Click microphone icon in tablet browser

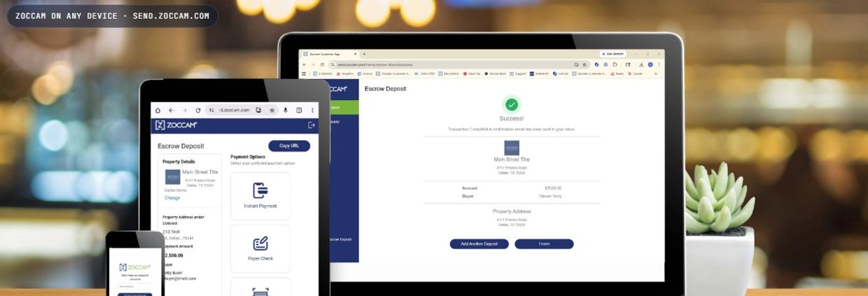(x=286, y=110)
